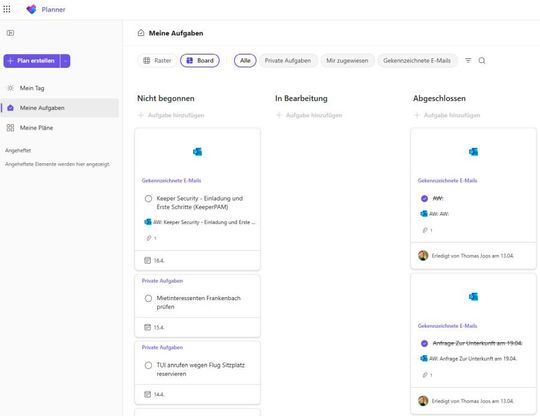Select Mir zugewiesen filter
The height and width of the screenshot is (416, 540).
click(347, 61)
